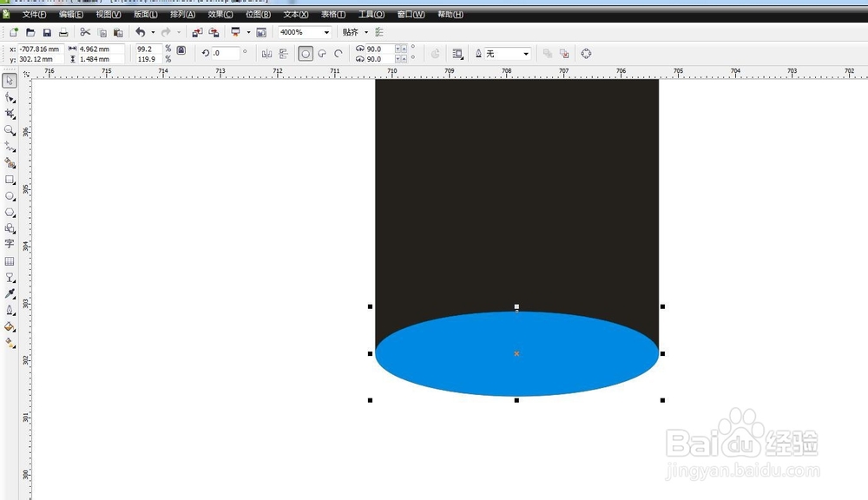
Task: Expand the application launcher arrow
Action: 248,32
